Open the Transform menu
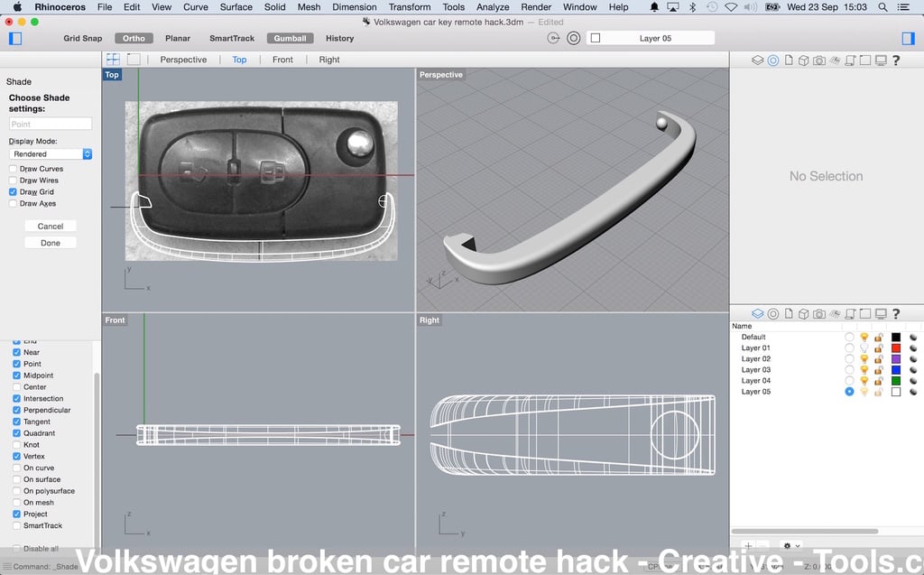The image size is (924, 575). tap(410, 6)
